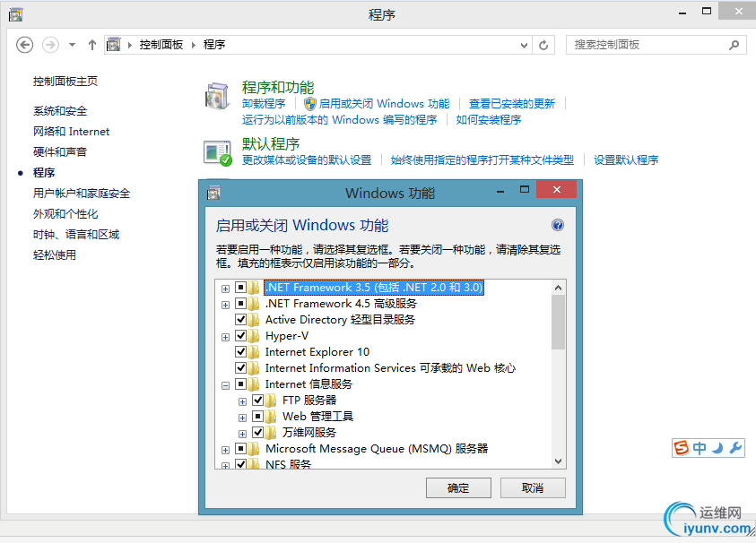Expand .NET Framework 4.5 高级服务 node
Screen dimensions: 756x543
(x=225, y=305)
